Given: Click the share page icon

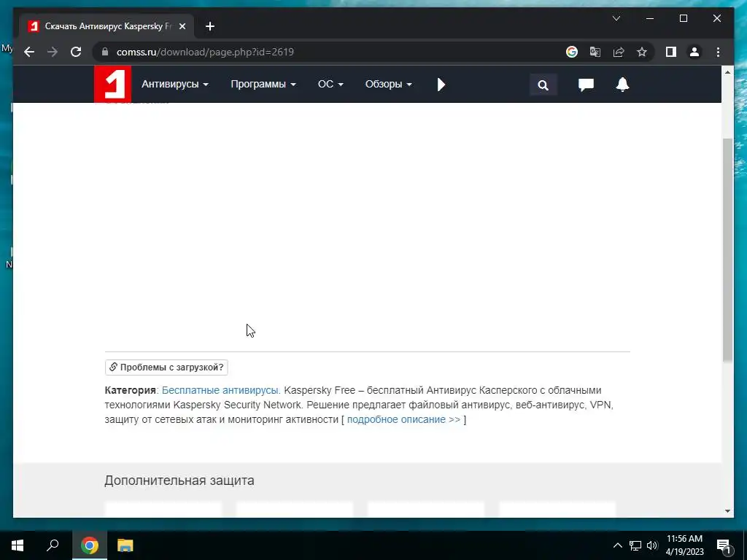Looking at the screenshot, I should click(619, 52).
